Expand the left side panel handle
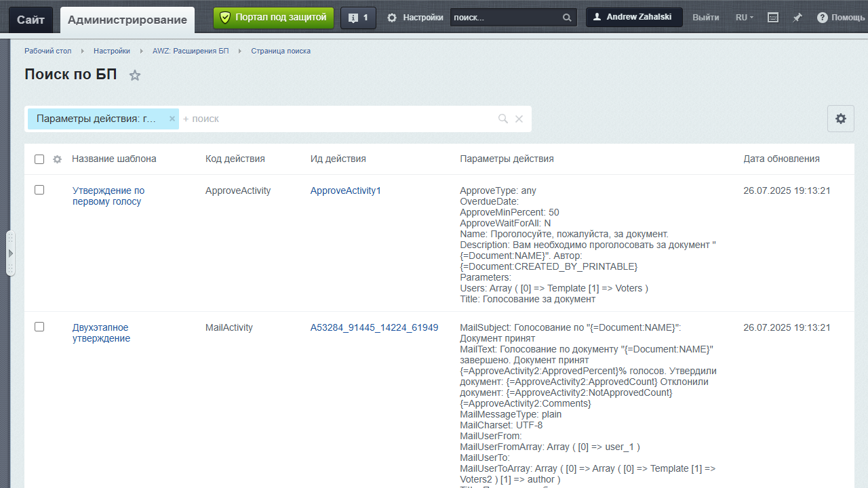Viewport: 868px width, 488px height. click(x=10, y=253)
